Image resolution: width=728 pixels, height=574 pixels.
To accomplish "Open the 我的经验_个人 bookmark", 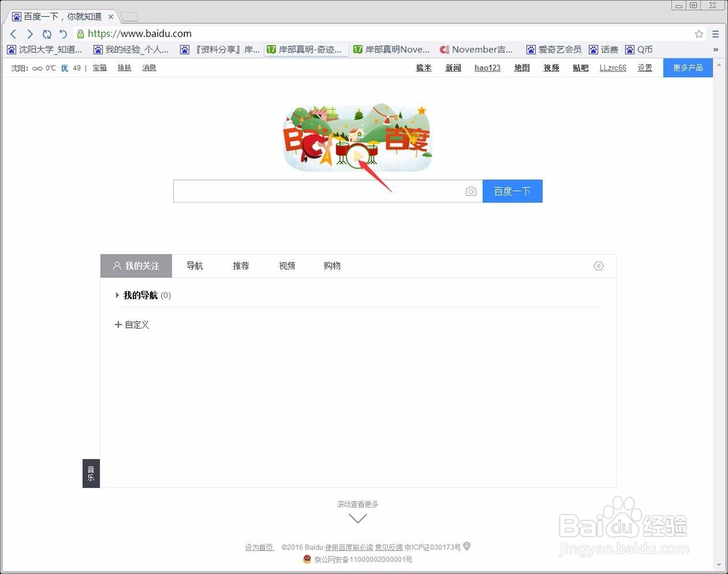I will pos(131,50).
